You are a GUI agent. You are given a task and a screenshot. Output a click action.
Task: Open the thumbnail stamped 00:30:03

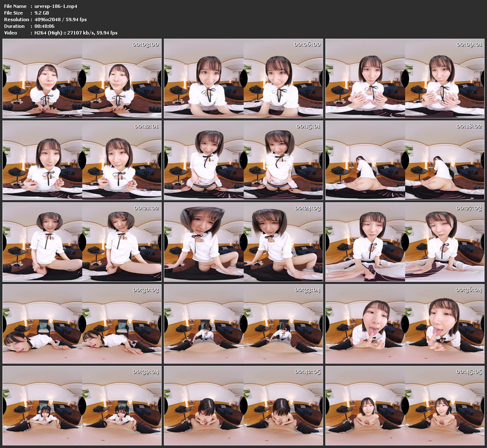pyautogui.click(x=82, y=324)
